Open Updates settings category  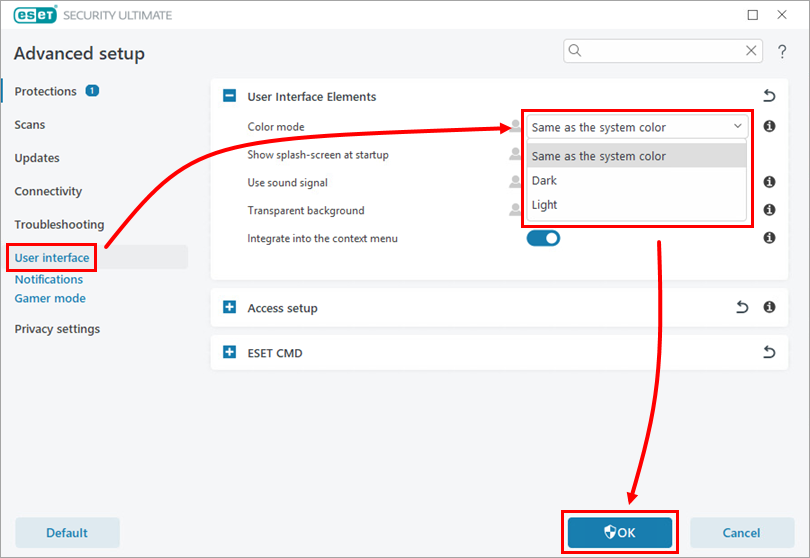37,158
